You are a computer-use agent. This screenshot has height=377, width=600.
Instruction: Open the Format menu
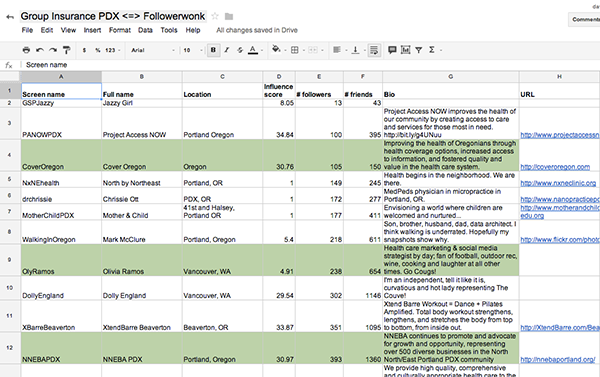coord(120,30)
